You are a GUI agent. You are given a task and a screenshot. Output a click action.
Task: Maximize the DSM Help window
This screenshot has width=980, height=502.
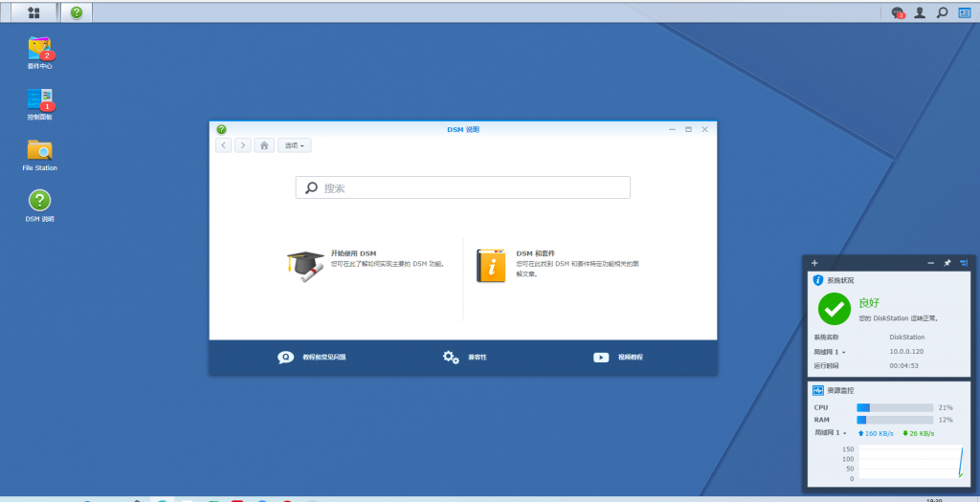click(x=689, y=129)
